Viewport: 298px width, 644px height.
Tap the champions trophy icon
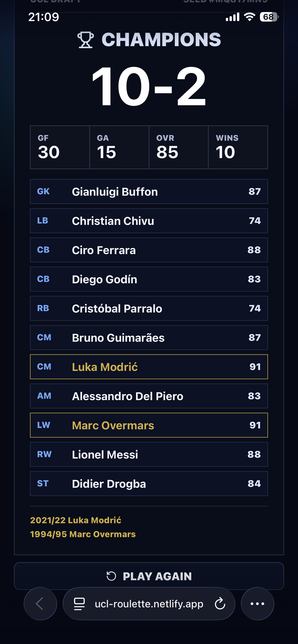coord(86,40)
